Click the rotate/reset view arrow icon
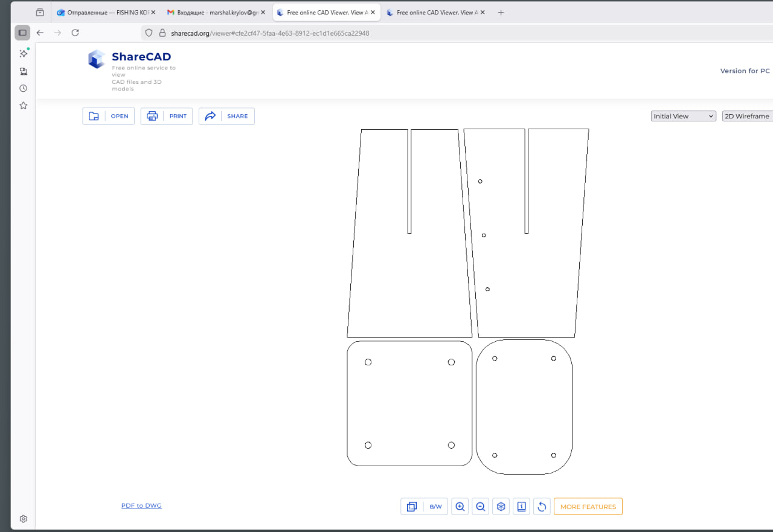773x532 pixels. (x=542, y=507)
